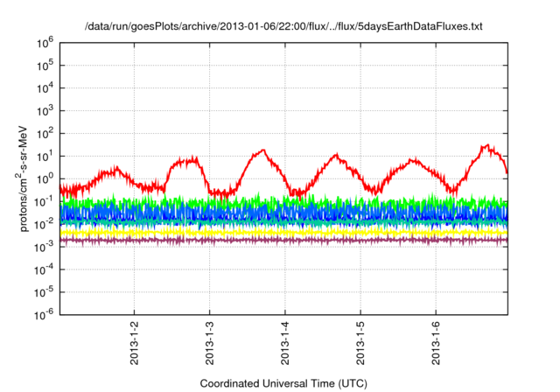This screenshot has height=392, width=560.
Task: Click the yellow flux line below 10^-2
Action: tap(283, 233)
